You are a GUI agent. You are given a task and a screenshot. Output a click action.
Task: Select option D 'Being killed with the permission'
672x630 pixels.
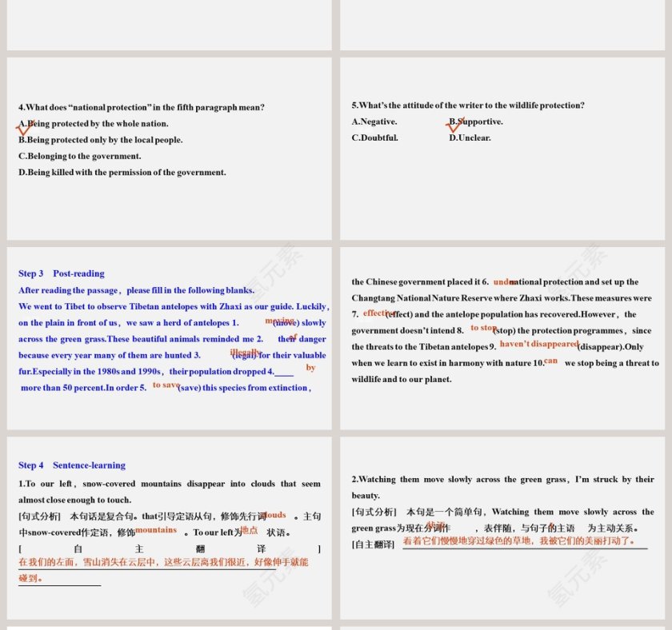[x=122, y=172]
